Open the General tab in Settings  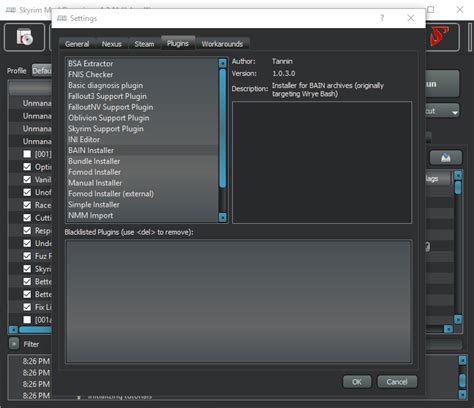(77, 44)
